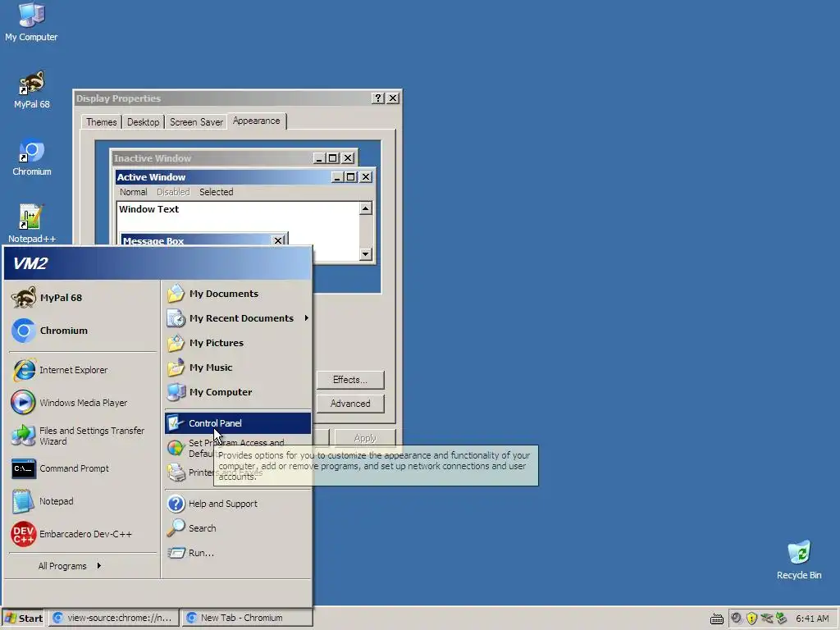Image resolution: width=840 pixels, height=630 pixels.
Task: Select the My Computer desktop icon
Action: pos(31,22)
